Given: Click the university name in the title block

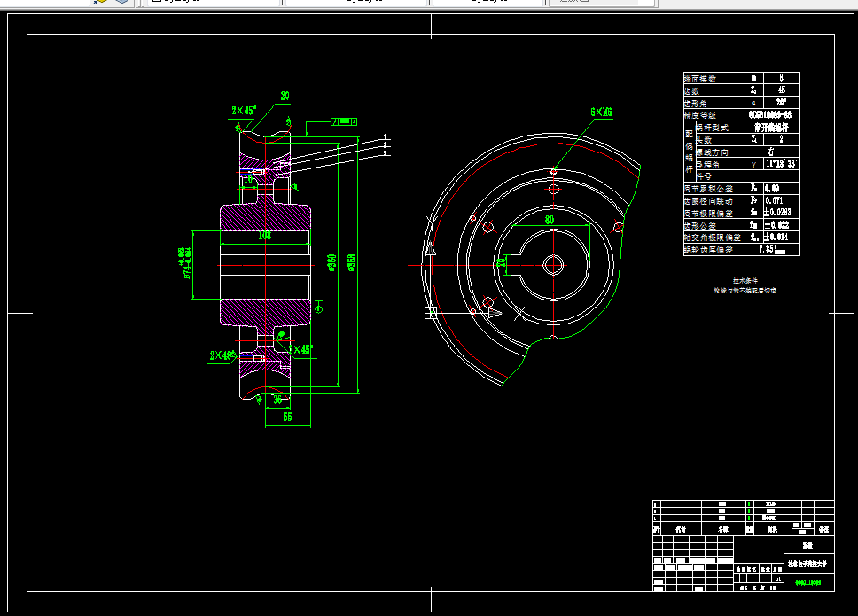Looking at the screenshot, I should pos(807,564).
